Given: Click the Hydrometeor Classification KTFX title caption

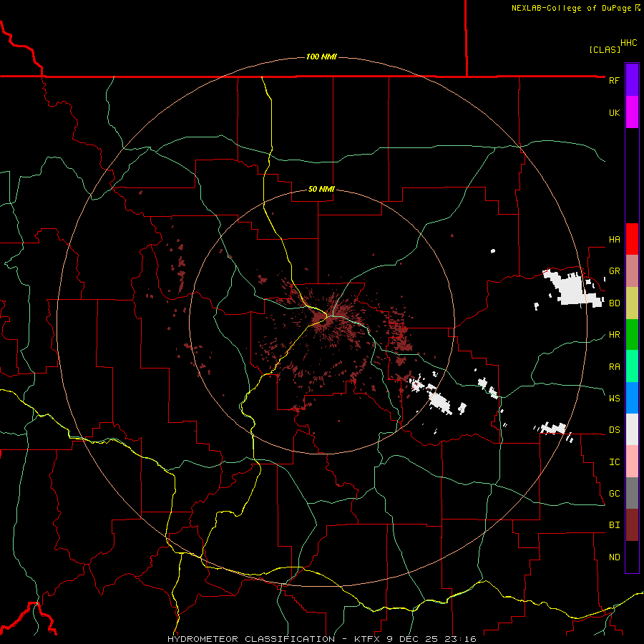Looking at the screenshot, I should click(x=321, y=639).
